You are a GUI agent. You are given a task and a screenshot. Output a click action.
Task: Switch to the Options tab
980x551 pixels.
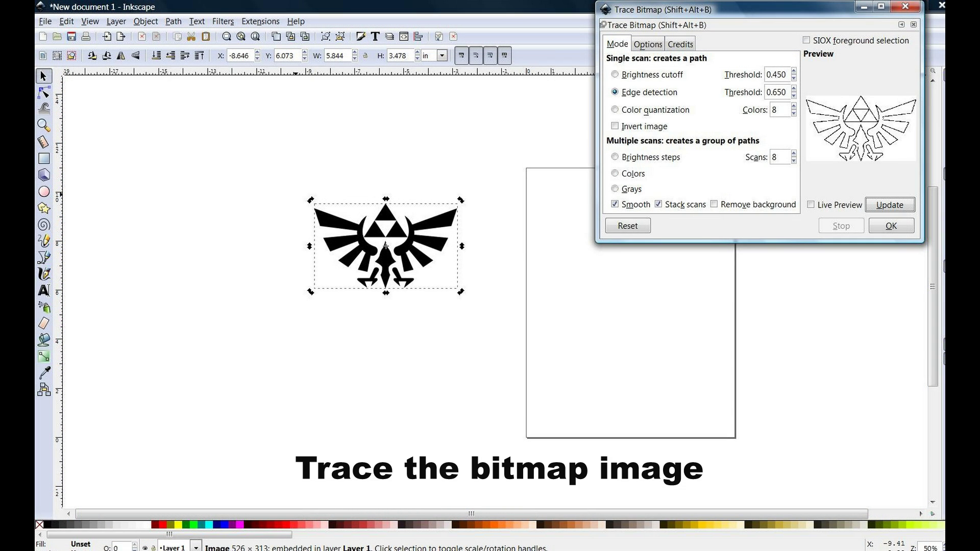tap(648, 44)
